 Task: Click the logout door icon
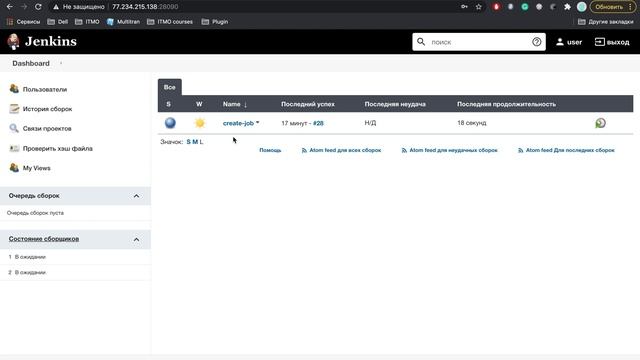(600, 42)
